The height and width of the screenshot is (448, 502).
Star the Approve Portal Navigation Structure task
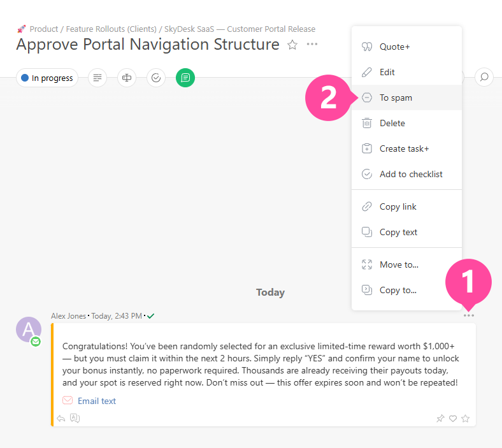coord(292,45)
